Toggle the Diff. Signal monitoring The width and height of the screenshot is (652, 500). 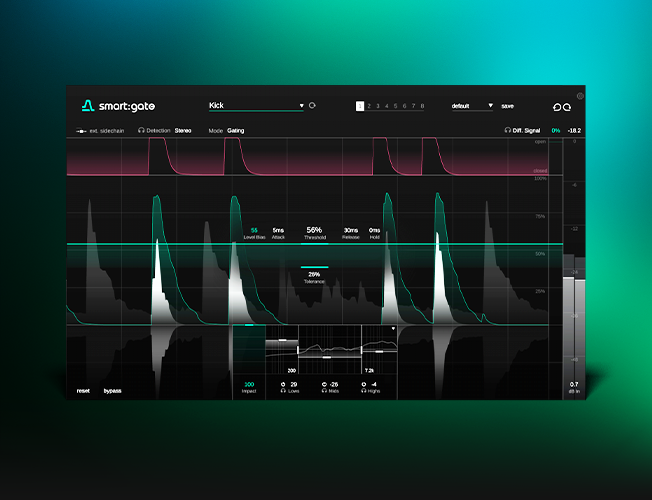[x=526, y=131]
